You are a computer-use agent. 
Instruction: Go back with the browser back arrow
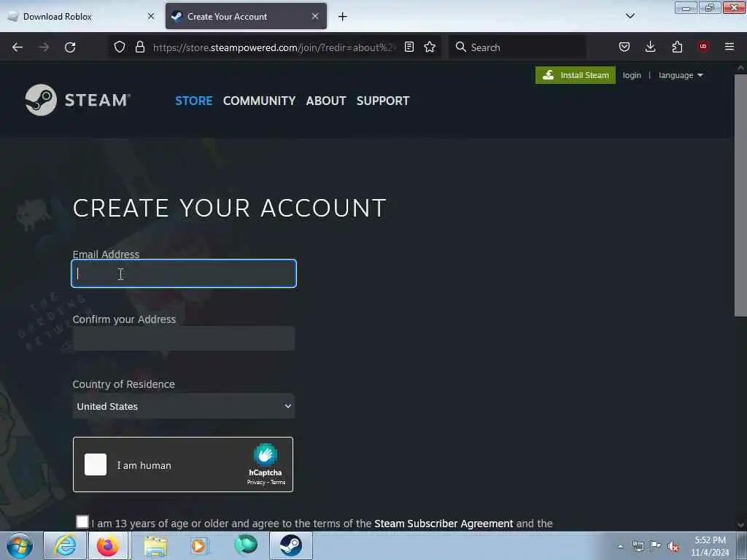pos(18,47)
